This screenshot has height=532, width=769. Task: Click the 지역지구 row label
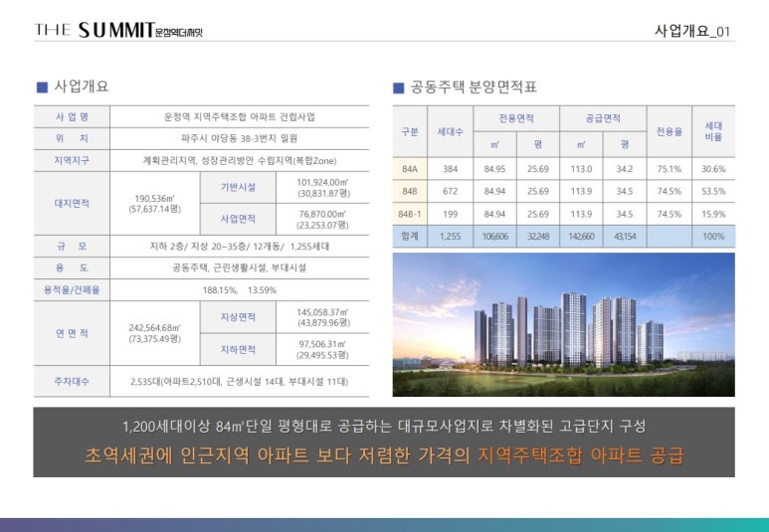point(72,160)
